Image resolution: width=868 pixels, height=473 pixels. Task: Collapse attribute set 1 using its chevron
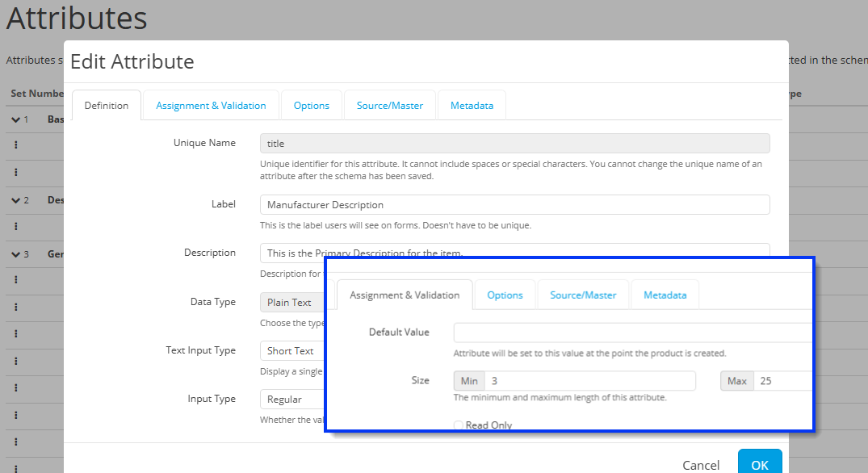tap(15, 119)
